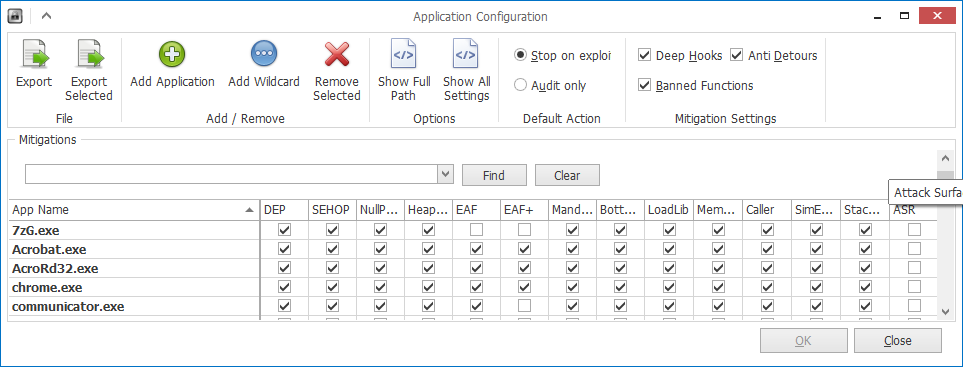Click the green Add Application icon

coord(172,54)
